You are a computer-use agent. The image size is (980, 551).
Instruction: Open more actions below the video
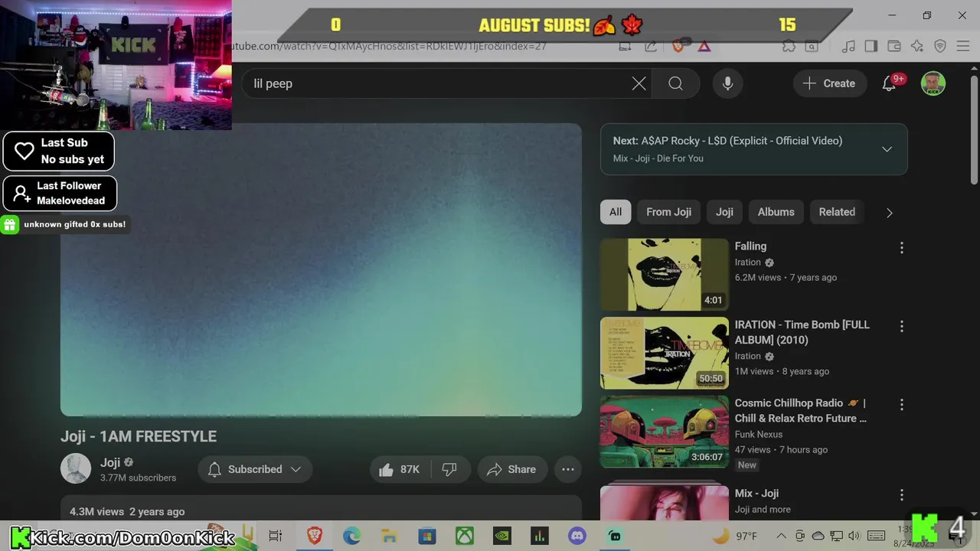568,469
